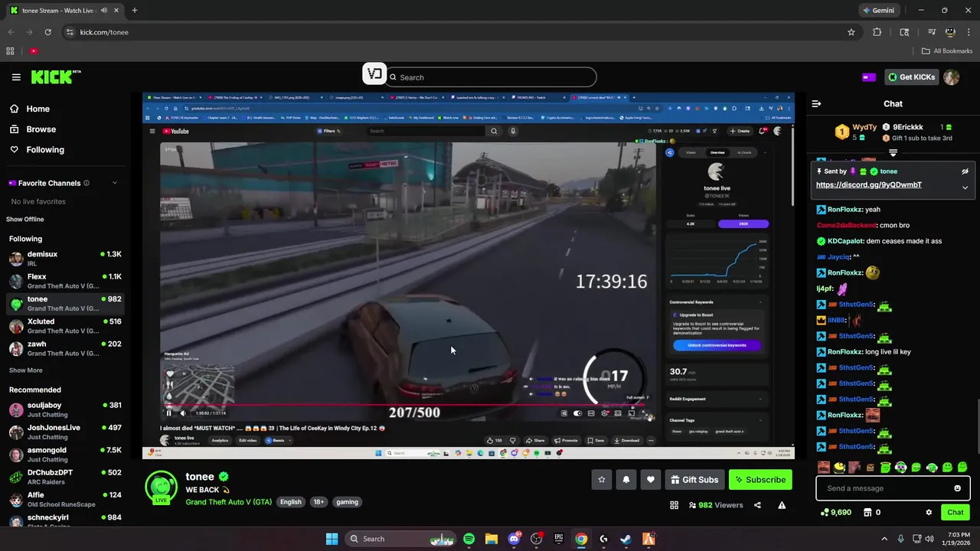This screenshot has height=551, width=980.
Task: Open All Bookmarks folder
Action: [x=947, y=51]
